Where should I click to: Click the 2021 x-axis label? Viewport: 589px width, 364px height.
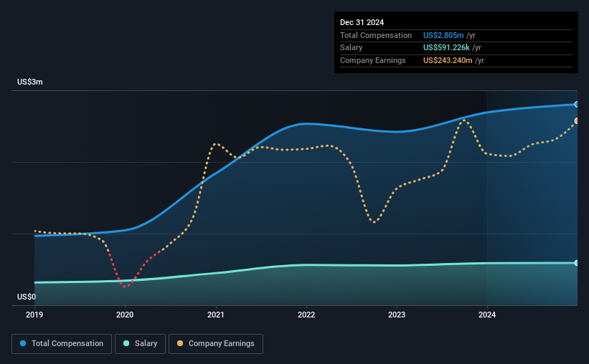click(x=216, y=315)
